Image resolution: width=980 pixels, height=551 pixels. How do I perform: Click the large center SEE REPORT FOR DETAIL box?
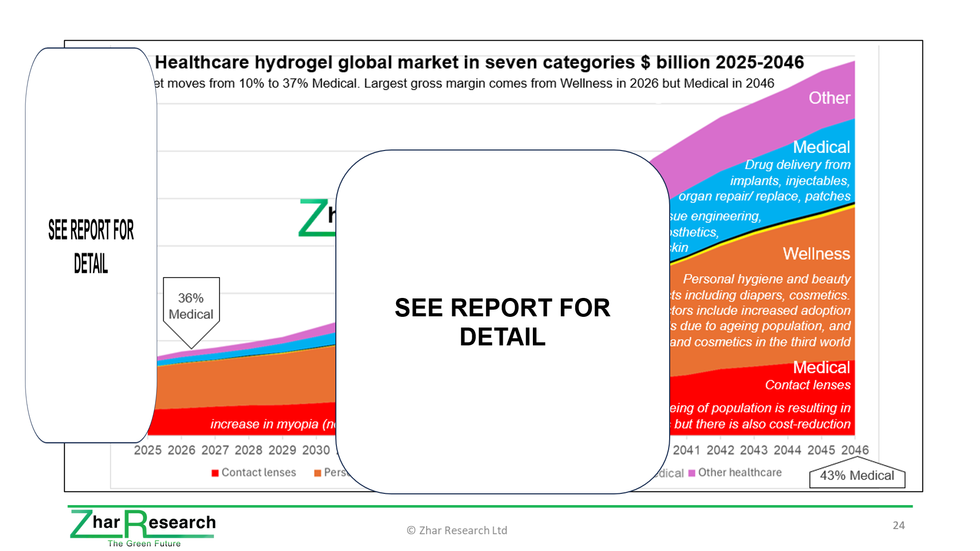coord(502,321)
